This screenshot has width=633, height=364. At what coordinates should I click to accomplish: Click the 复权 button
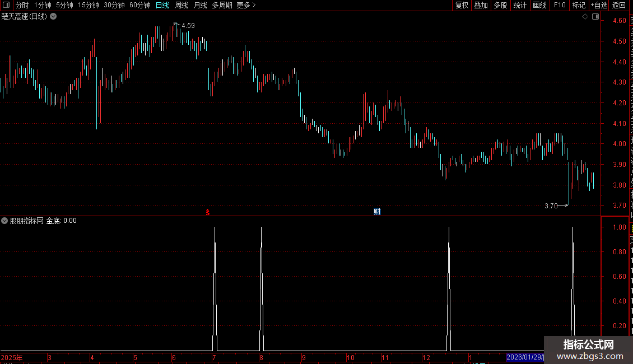click(462, 5)
